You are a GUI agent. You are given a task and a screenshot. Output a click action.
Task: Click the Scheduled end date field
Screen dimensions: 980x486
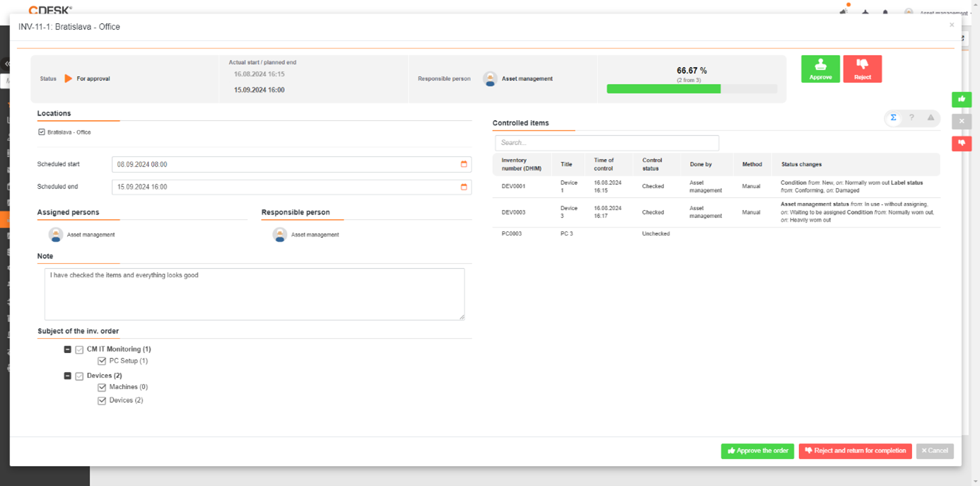click(291, 187)
